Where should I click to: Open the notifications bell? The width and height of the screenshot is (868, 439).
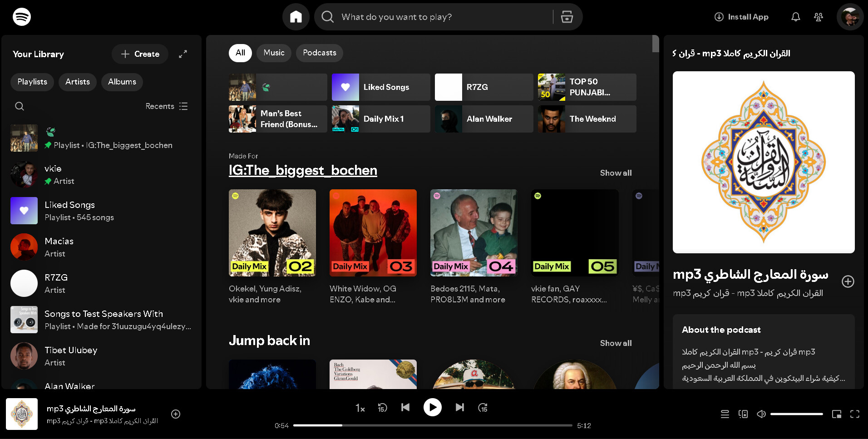[x=795, y=17]
